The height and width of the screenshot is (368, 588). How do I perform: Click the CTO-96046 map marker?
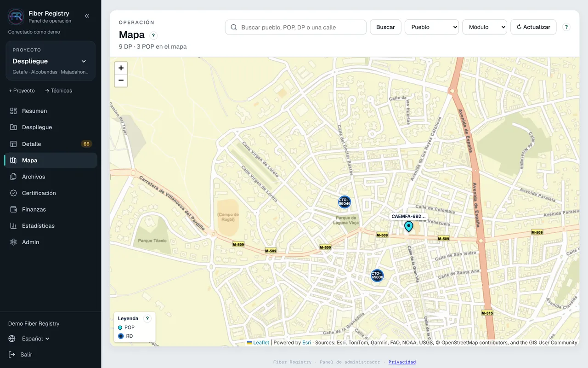click(x=345, y=202)
